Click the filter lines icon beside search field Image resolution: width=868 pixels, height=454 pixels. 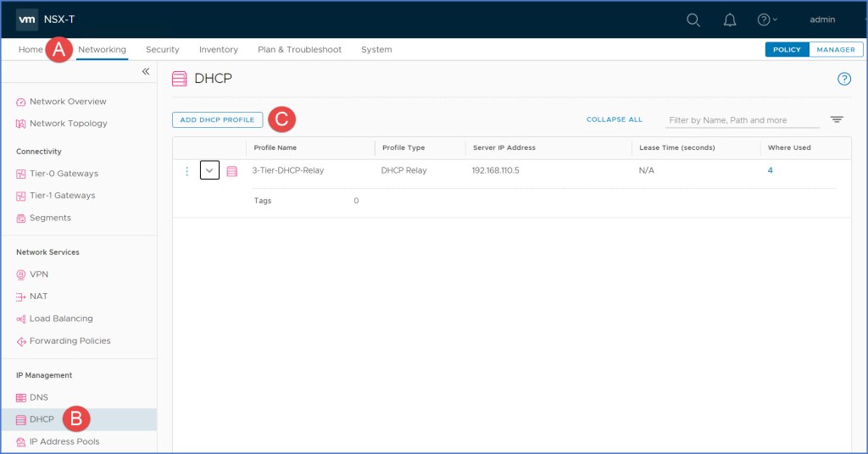click(x=837, y=120)
